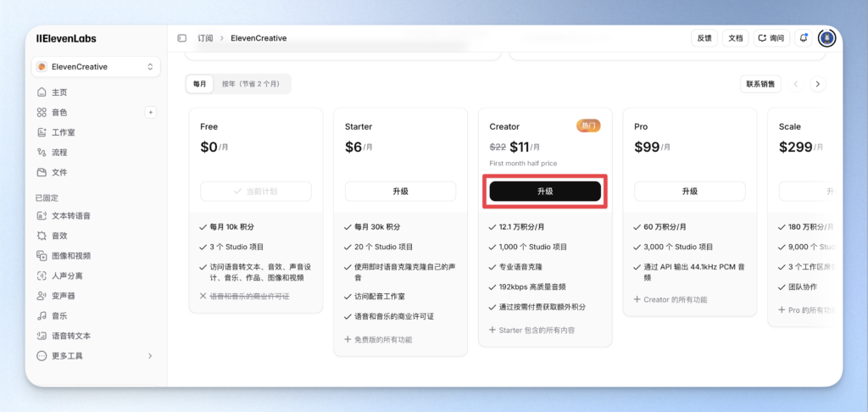Viewport: 868px width, 412px height.
Task: Click the disabled 当前计划 button
Action: tap(256, 192)
